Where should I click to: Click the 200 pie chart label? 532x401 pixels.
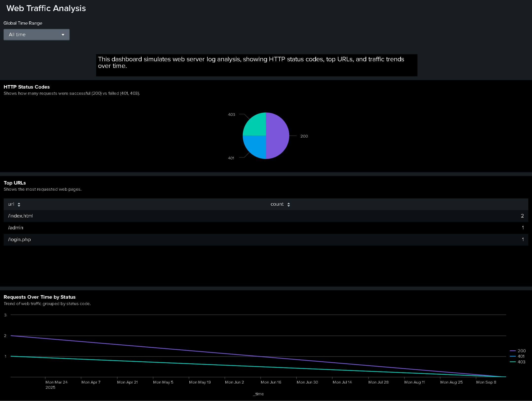tap(304, 136)
